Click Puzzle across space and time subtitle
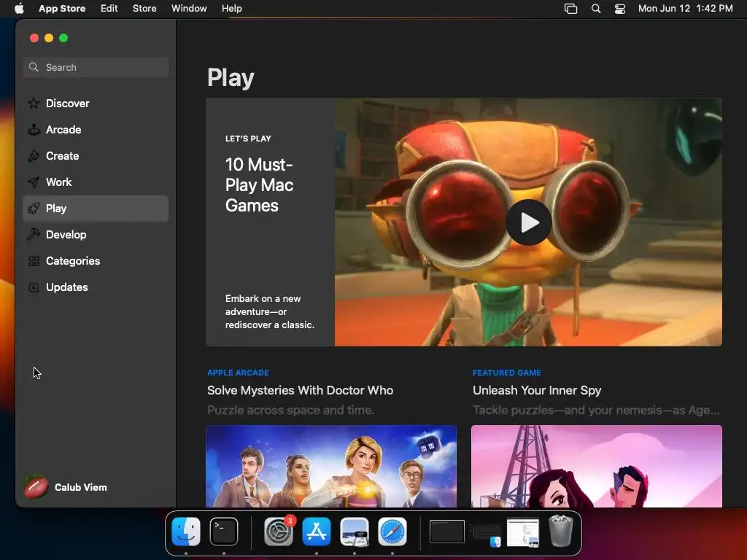Image resolution: width=747 pixels, height=560 pixels. [290, 410]
